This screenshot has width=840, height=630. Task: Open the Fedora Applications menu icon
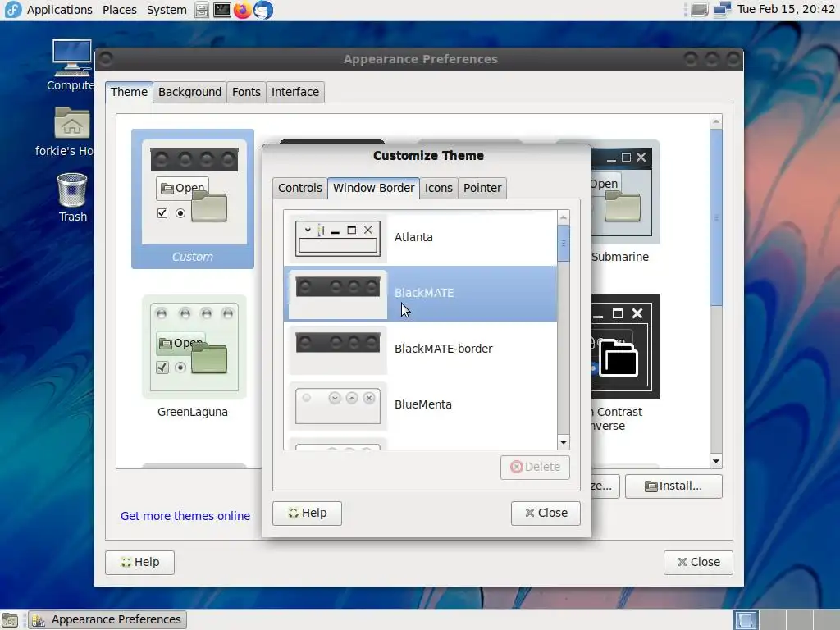pos(12,10)
